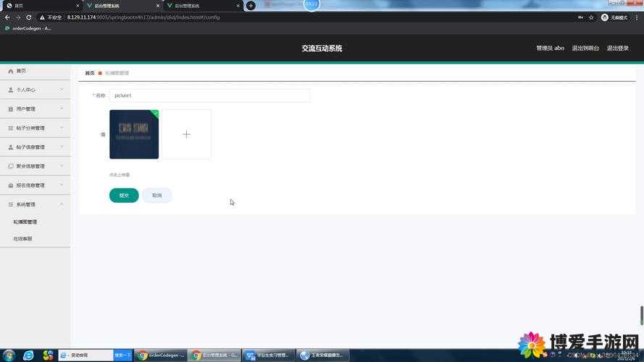Collapse the 系统管理 menu chevron
Viewport: 644px width, 362px height.
(x=61, y=204)
